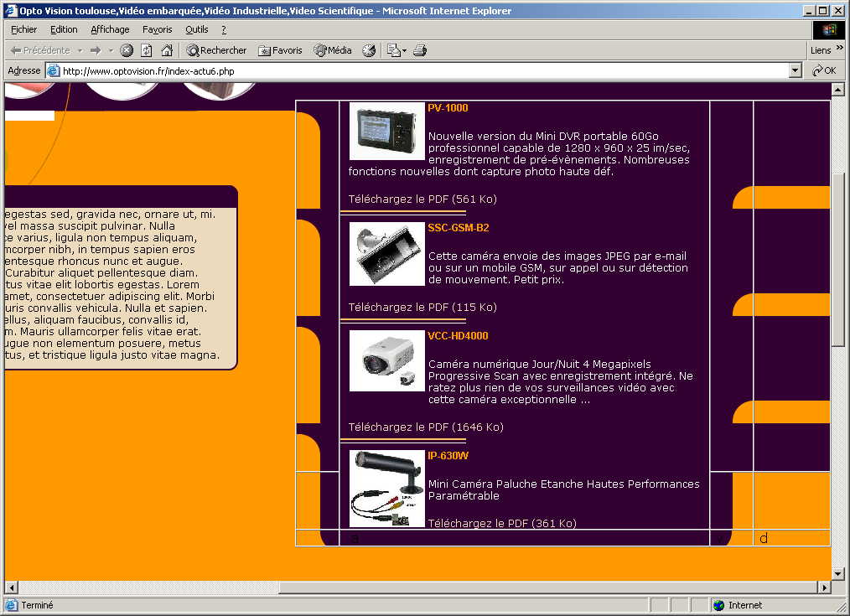Open the Fichier menu

[x=23, y=29]
